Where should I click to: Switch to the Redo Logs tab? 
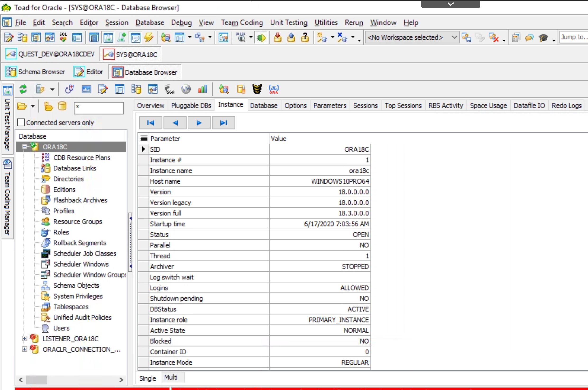[567, 105]
